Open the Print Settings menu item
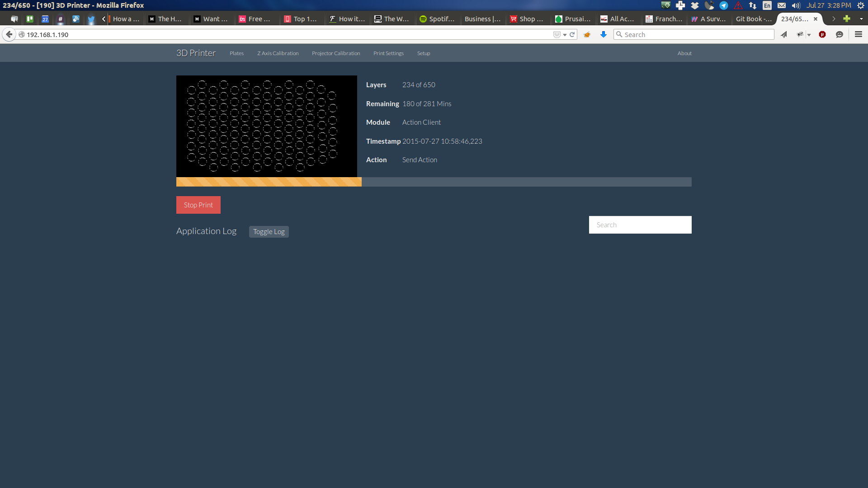 (388, 53)
